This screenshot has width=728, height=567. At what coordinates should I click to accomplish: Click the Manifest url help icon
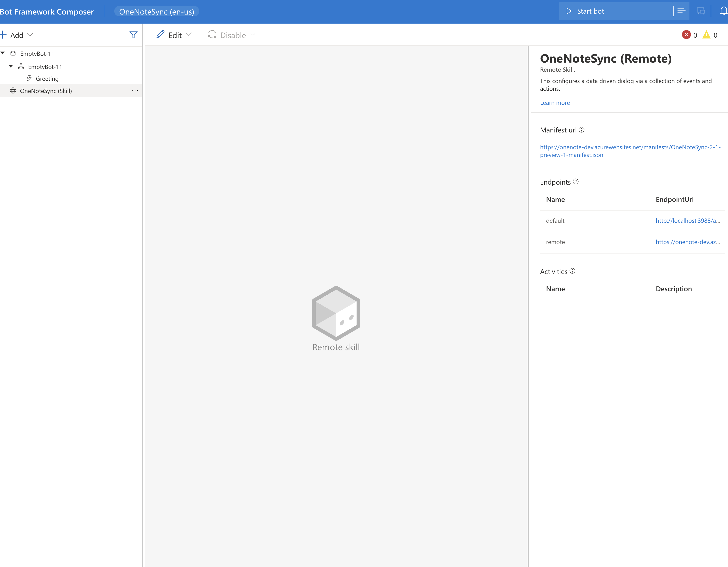coord(581,130)
